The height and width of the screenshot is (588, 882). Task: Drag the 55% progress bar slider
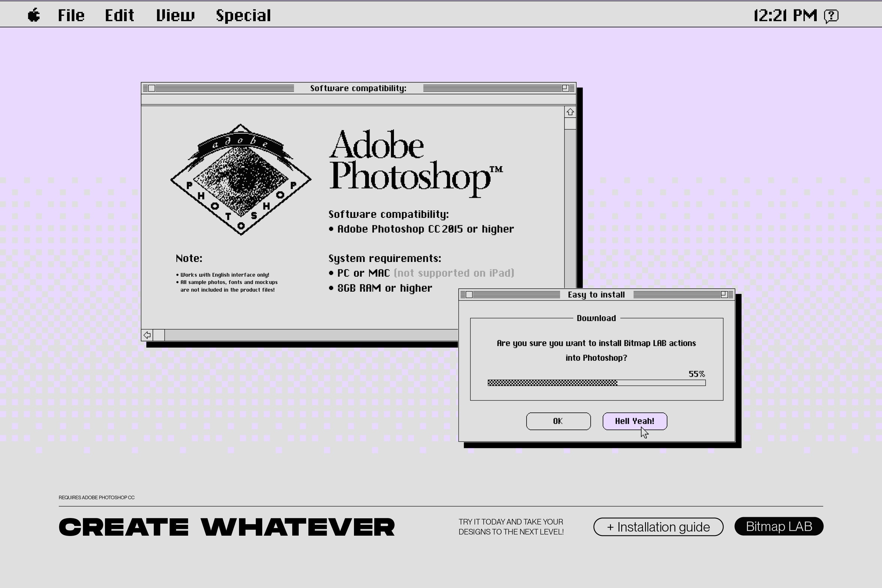(608, 382)
